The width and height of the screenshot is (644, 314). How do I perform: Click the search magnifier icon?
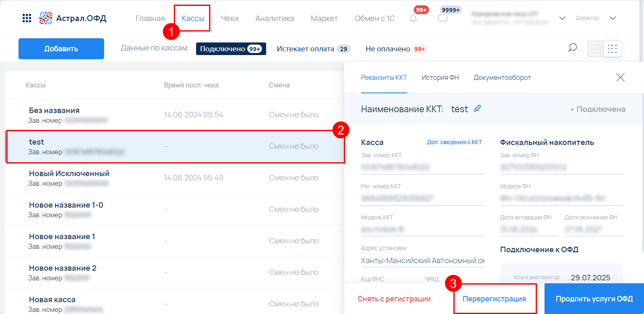coord(572,48)
